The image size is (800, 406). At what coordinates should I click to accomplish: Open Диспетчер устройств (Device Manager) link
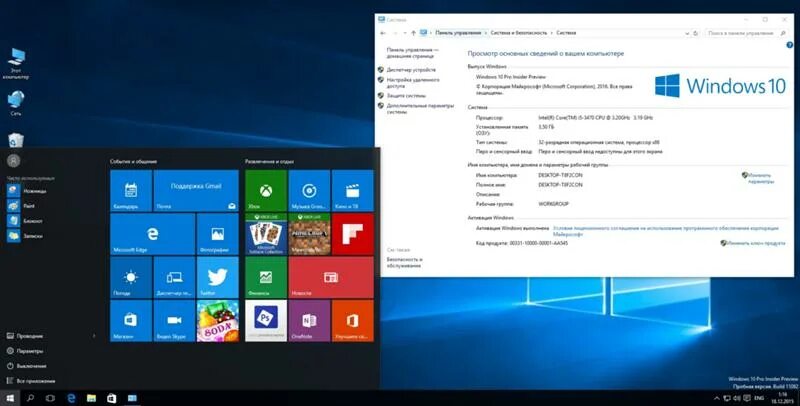tap(411, 70)
